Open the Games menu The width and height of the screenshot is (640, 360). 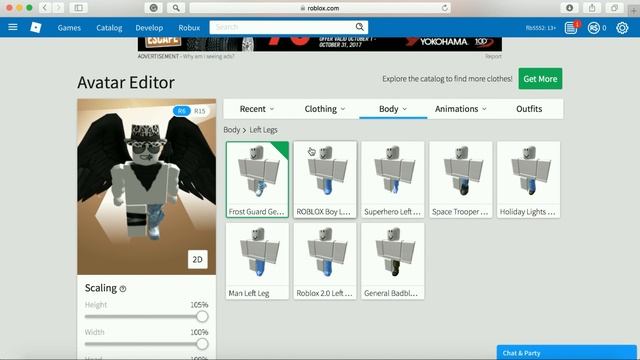coord(69,28)
